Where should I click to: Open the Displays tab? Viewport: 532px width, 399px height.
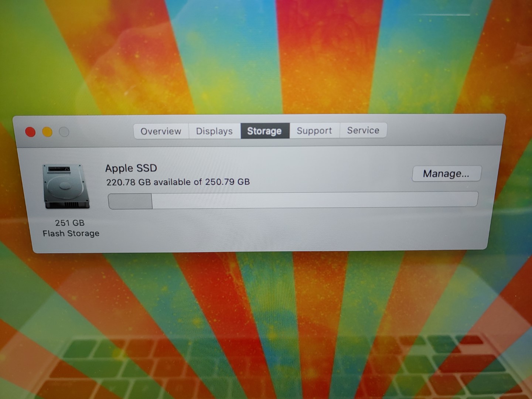pyautogui.click(x=214, y=131)
